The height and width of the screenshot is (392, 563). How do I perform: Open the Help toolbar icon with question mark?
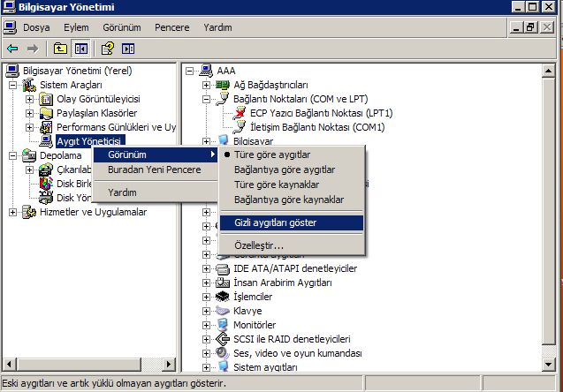pos(108,49)
